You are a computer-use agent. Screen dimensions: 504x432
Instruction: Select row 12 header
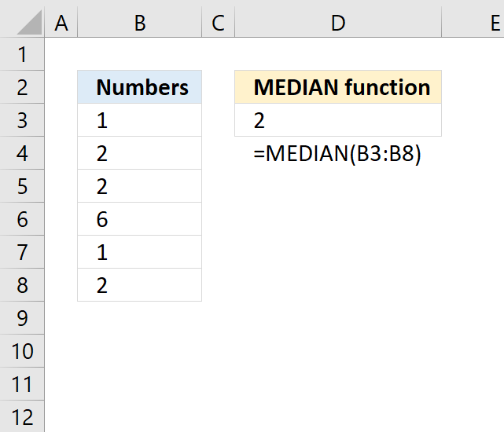(22, 417)
